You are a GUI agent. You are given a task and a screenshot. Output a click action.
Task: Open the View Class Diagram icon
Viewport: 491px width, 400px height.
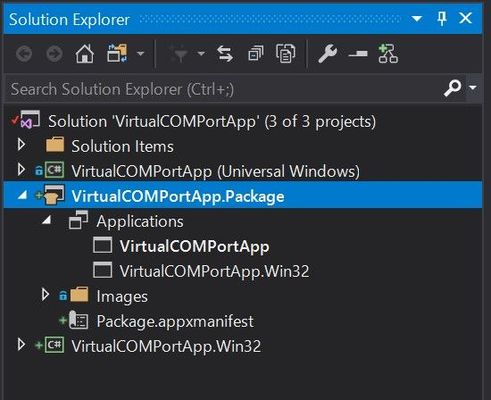(x=388, y=54)
